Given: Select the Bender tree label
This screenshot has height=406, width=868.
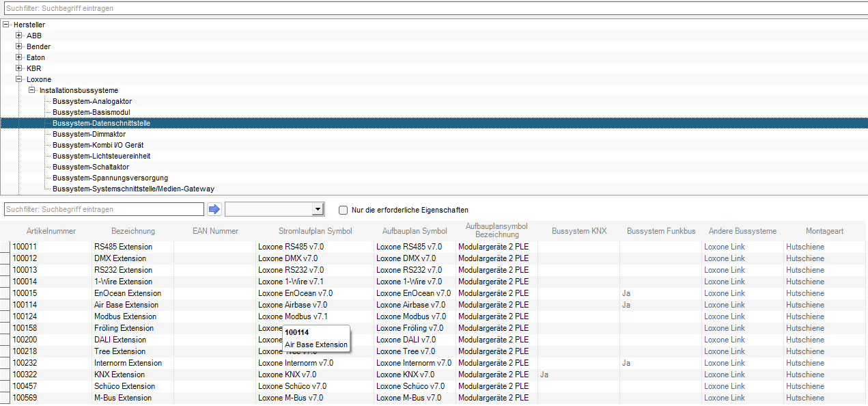Looking at the screenshot, I should (x=38, y=46).
